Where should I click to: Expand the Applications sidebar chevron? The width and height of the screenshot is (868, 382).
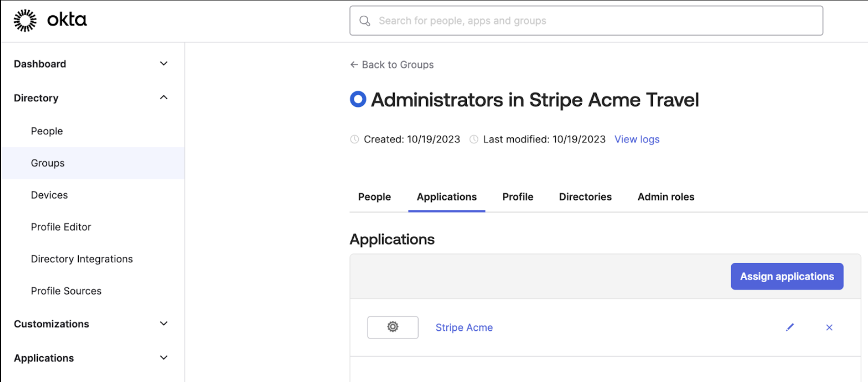tap(164, 357)
